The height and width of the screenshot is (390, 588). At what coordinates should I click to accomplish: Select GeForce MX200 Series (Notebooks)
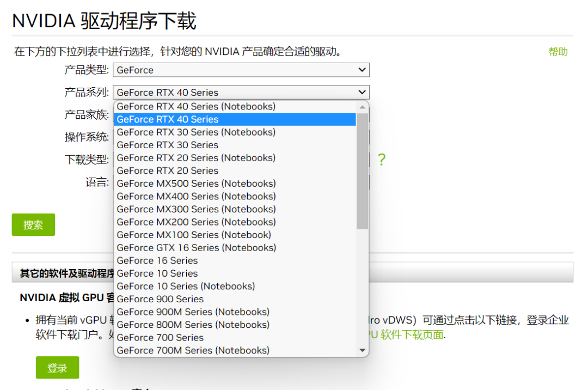click(x=235, y=222)
